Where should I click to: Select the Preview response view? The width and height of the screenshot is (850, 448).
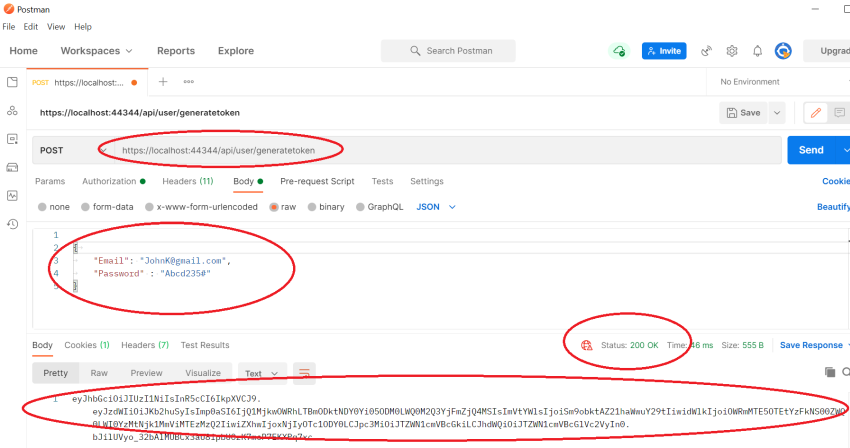click(x=146, y=373)
